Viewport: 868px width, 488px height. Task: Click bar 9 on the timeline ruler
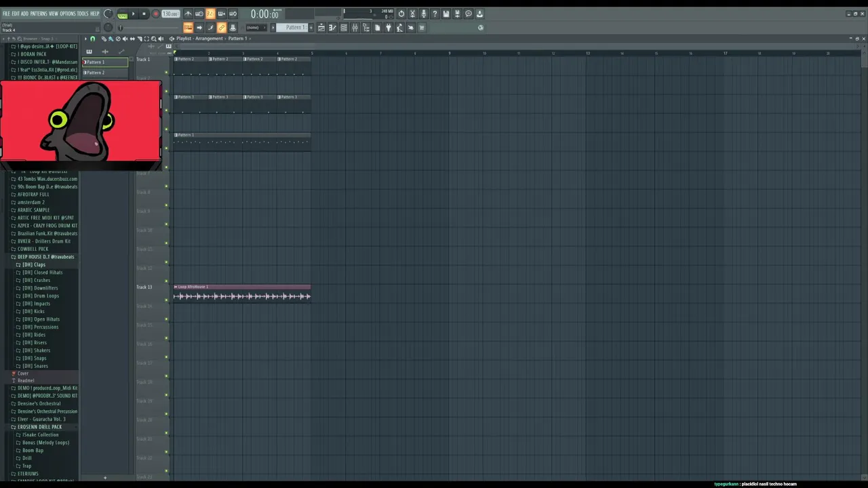point(449,53)
